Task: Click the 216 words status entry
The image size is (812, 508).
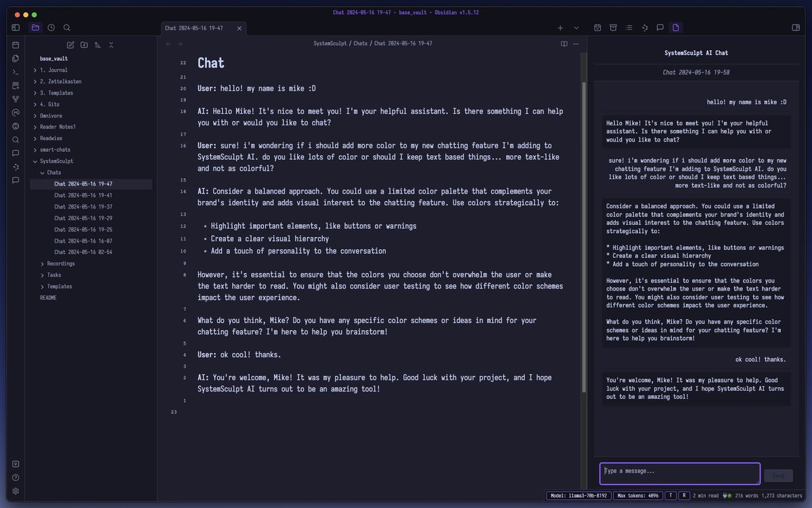Action: click(x=747, y=496)
